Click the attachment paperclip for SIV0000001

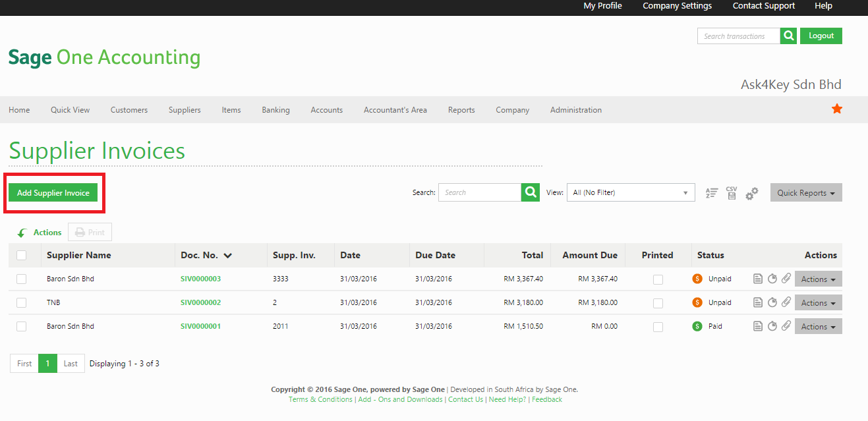[786, 326]
